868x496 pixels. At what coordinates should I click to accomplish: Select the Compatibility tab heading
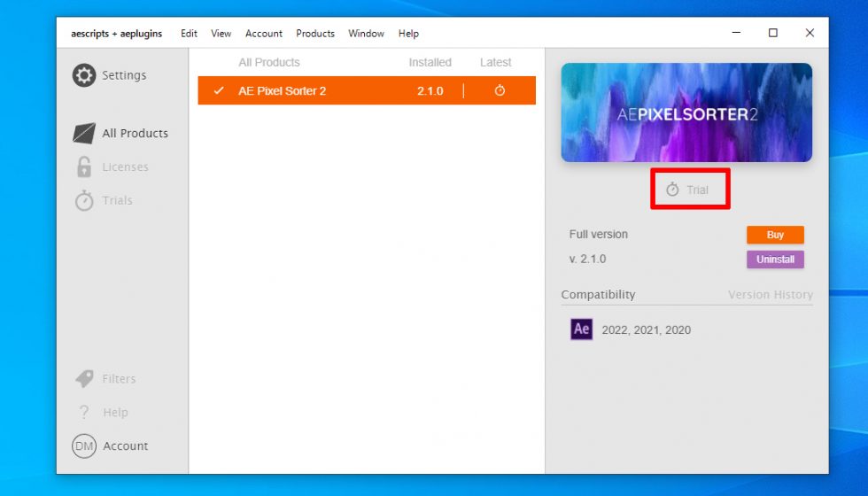[x=598, y=294]
